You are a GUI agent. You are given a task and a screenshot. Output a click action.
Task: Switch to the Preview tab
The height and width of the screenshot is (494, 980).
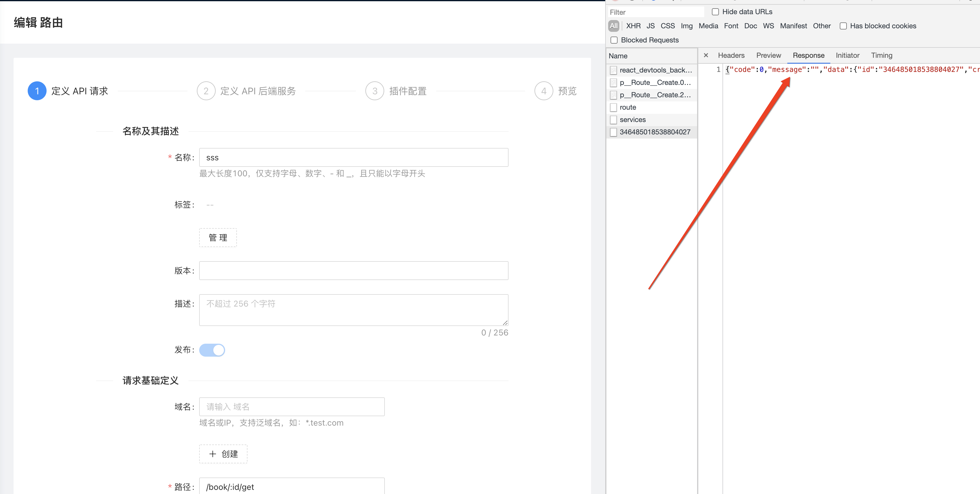click(x=768, y=55)
